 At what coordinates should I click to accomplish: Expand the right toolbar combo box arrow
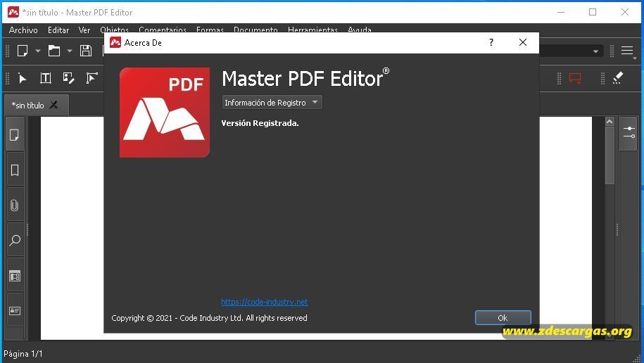pos(595,51)
